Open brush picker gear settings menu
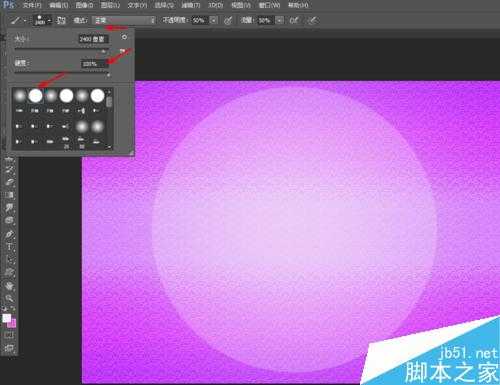The width and height of the screenshot is (500, 385). [124, 37]
